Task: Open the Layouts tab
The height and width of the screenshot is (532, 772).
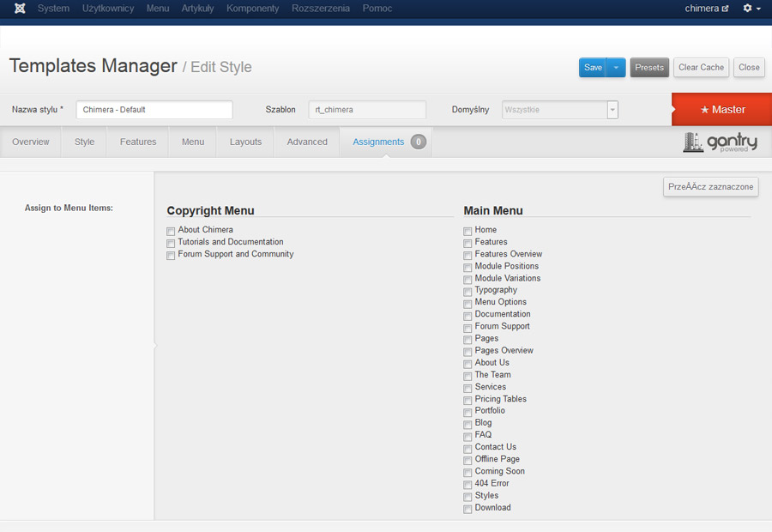Action: (245, 142)
